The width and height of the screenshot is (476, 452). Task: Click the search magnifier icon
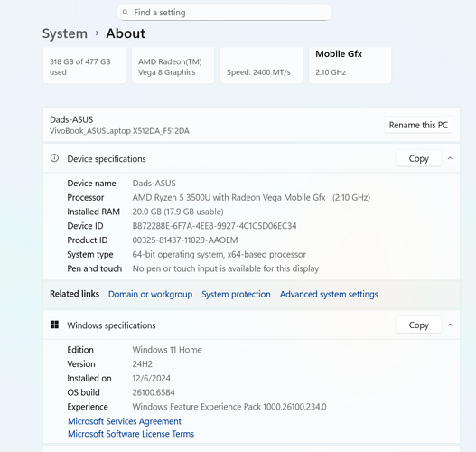click(125, 13)
